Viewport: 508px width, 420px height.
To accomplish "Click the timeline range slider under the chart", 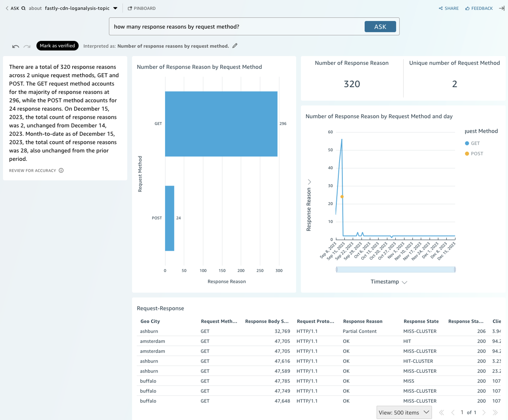I will click(396, 270).
